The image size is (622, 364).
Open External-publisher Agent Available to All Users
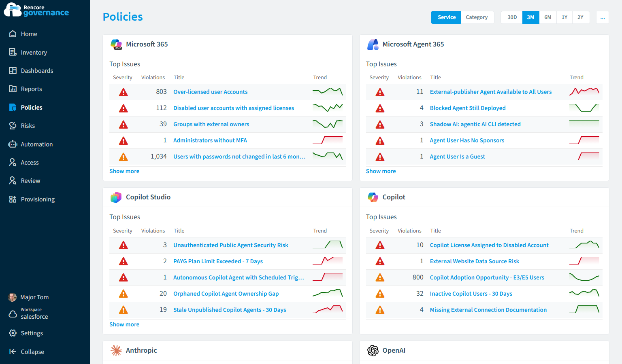(x=491, y=92)
